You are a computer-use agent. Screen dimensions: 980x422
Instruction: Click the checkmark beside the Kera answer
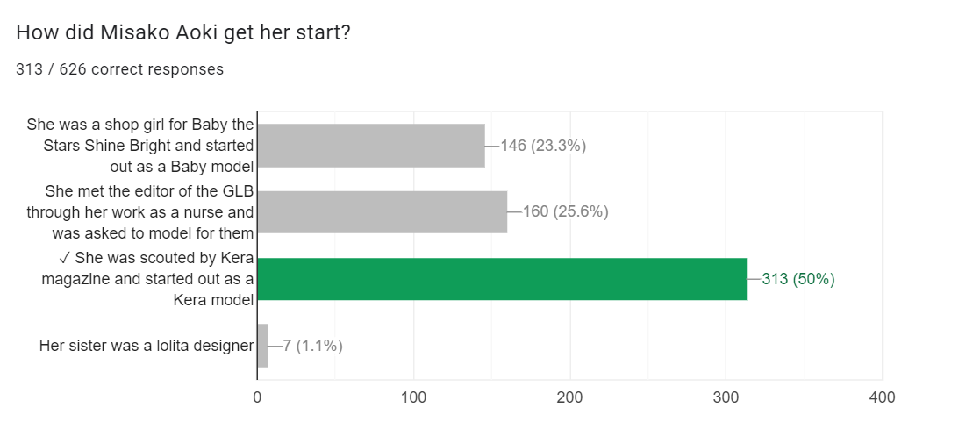click(67, 258)
